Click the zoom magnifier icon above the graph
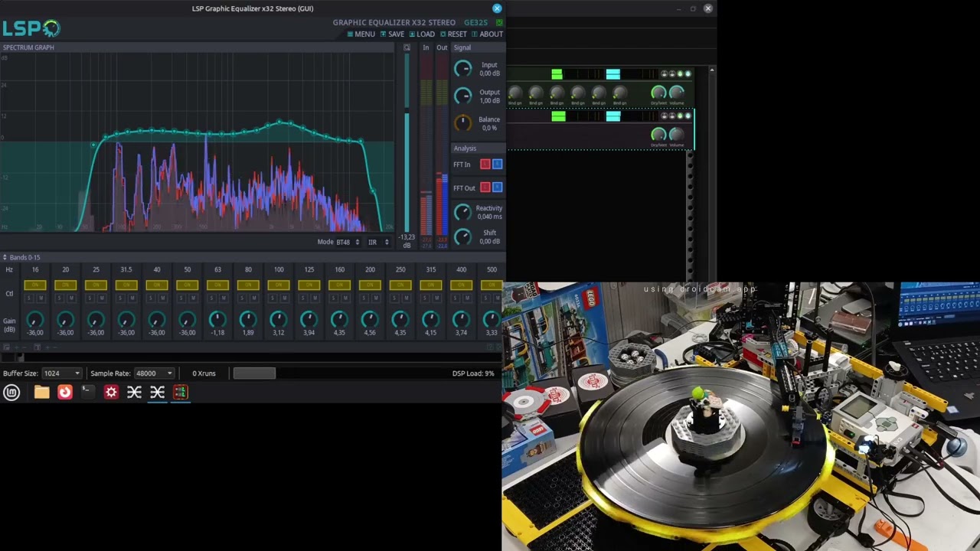The height and width of the screenshot is (551, 980). (407, 47)
